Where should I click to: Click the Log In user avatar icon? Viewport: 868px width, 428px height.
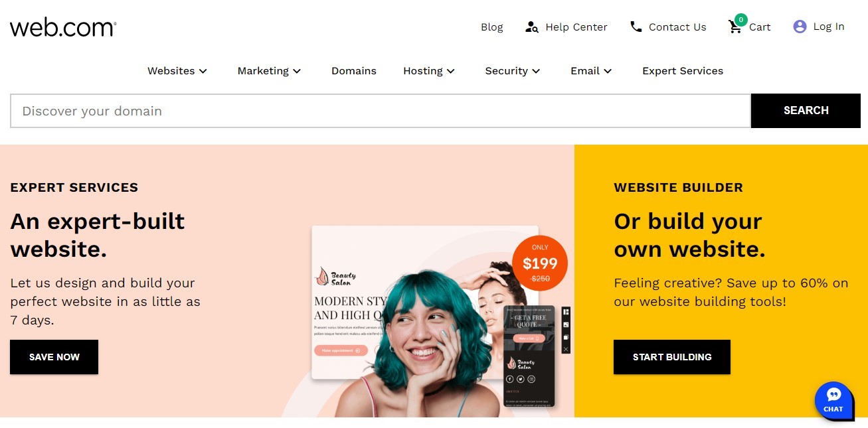[800, 27]
